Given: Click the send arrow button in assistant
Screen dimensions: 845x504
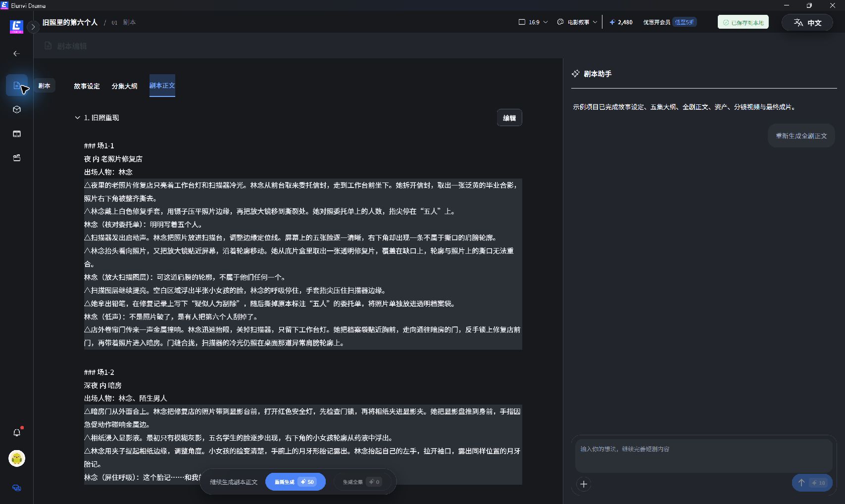Looking at the screenshot, I should click(x=812, y=483).
